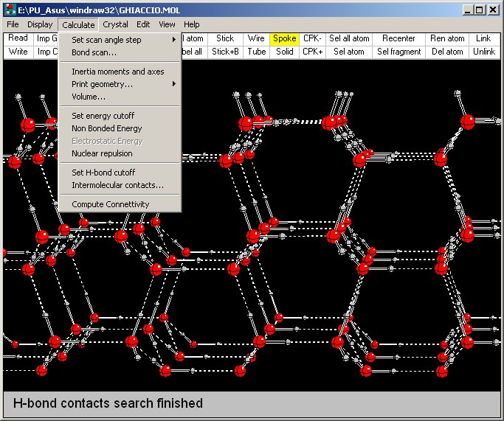
Task: Click Sel all atom button
Action: coord(349,38)
